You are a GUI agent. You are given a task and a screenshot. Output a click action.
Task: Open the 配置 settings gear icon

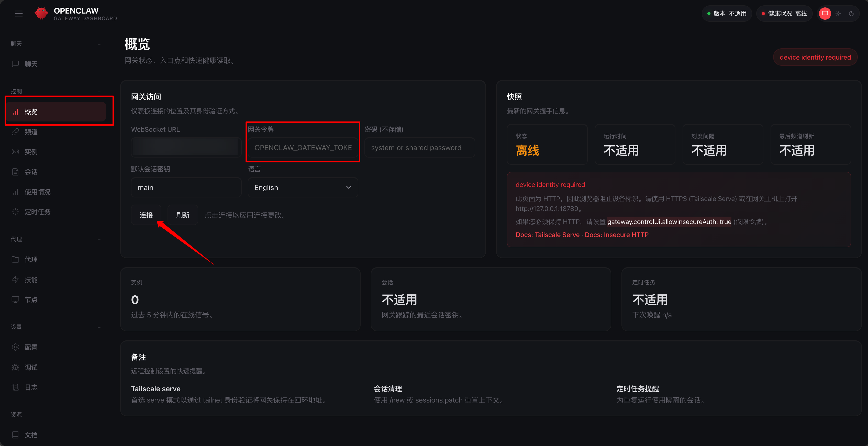click(x=16, y=347)
